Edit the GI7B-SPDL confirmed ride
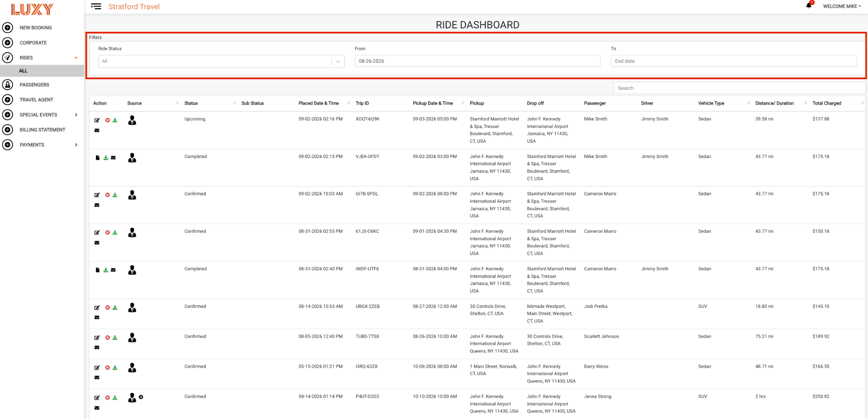 click(x=97, y=195)
